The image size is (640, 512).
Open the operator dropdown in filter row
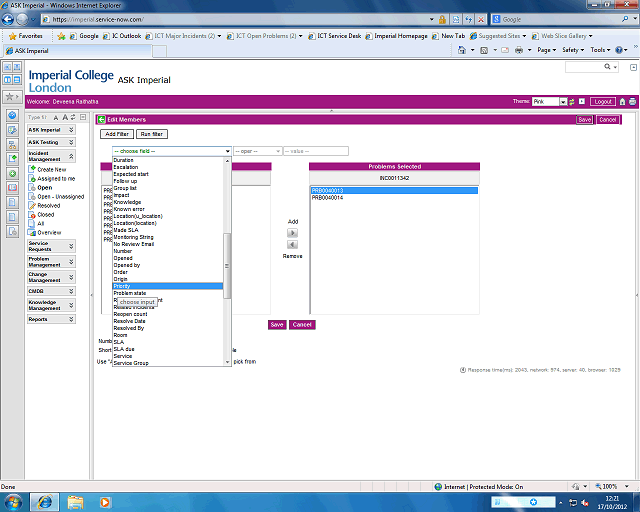257,151
